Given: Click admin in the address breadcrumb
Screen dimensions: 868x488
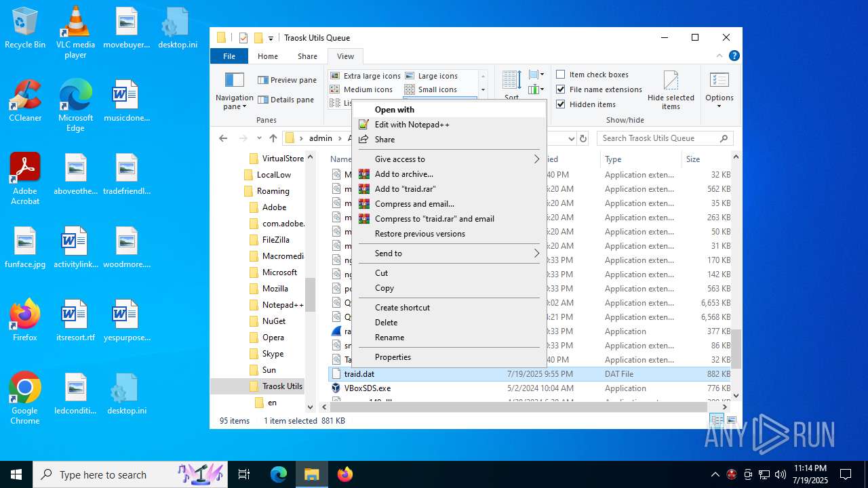Looking at the screenshot, I should (321, 138).
